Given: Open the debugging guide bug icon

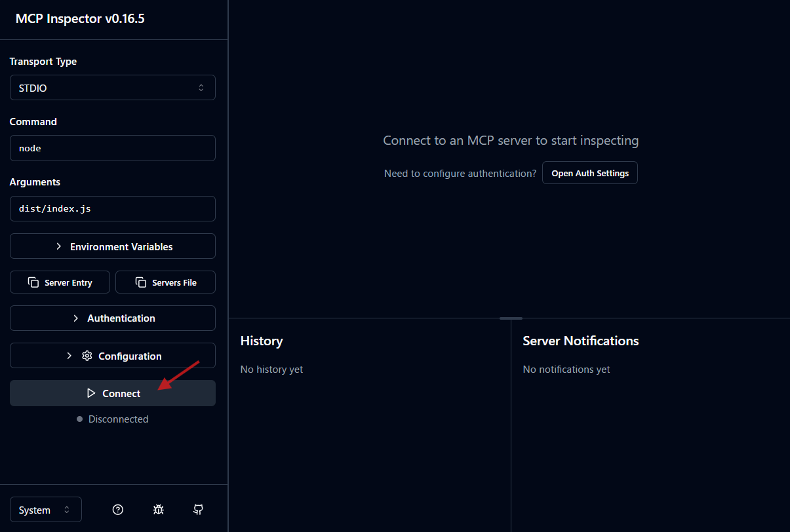Looking at the screenshot, I should 158,510.
